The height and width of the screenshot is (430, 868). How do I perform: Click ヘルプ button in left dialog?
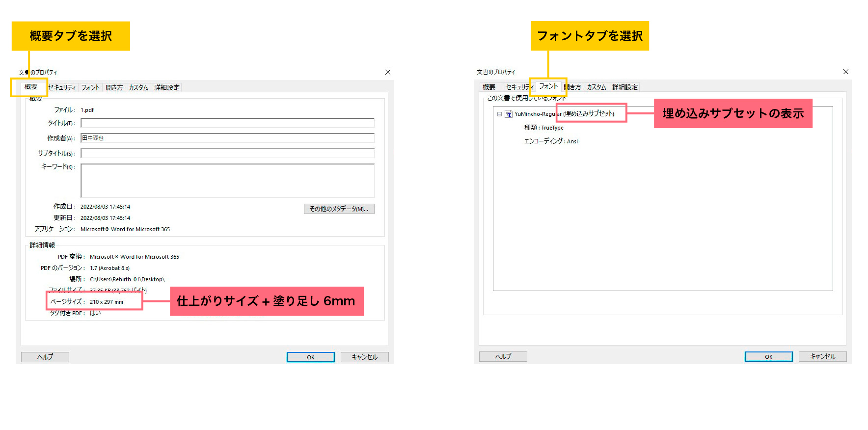pos(45,357)
